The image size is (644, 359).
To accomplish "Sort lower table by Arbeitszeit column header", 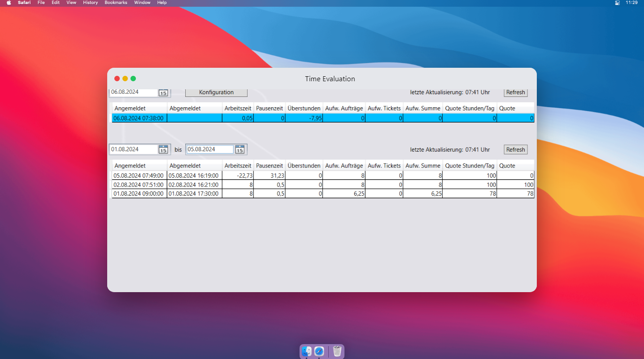I will (238, 166).
